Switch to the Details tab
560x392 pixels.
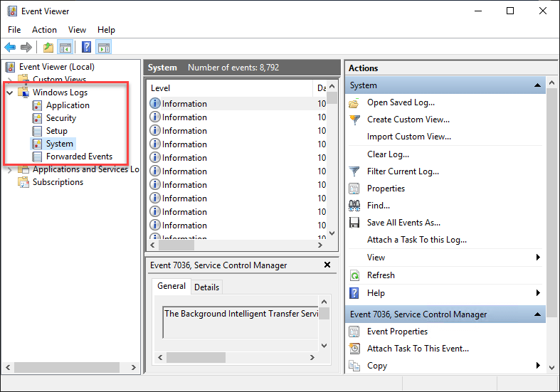(207, 287)
